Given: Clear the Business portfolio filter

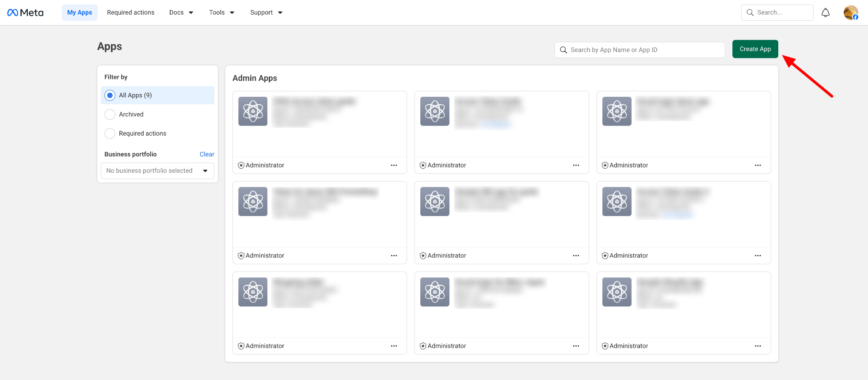Looking at the screenshot, I should click(x=206, y=154).
